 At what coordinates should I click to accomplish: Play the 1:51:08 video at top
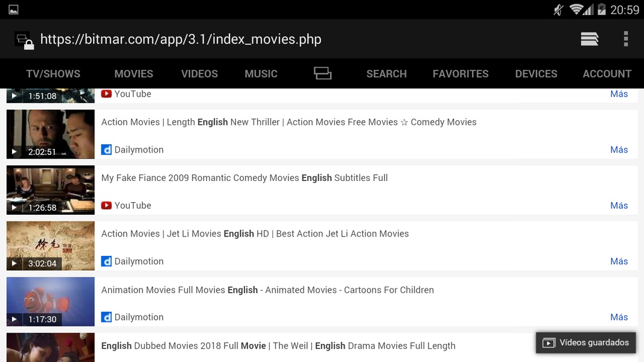[x=51, y=96]
